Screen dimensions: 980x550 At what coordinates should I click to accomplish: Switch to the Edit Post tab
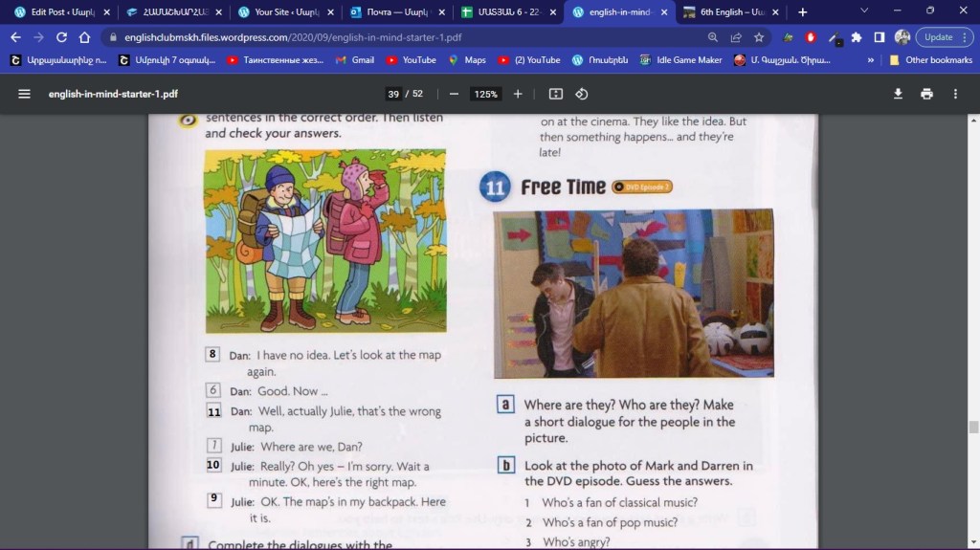click(57, 12)
